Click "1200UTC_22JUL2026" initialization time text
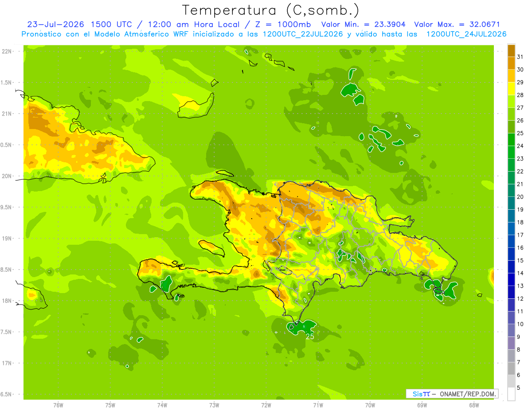 pos(303,34)
